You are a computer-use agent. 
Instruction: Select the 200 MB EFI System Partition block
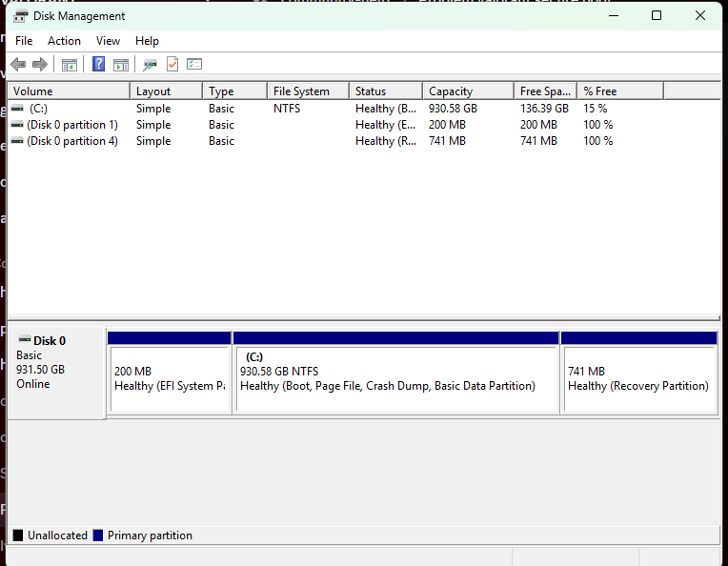coord(170,373)
